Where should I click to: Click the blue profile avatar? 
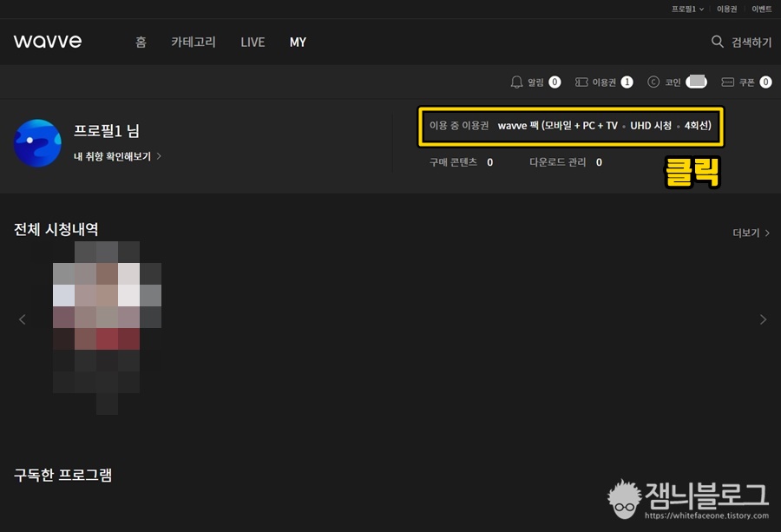tap(37, 143)
